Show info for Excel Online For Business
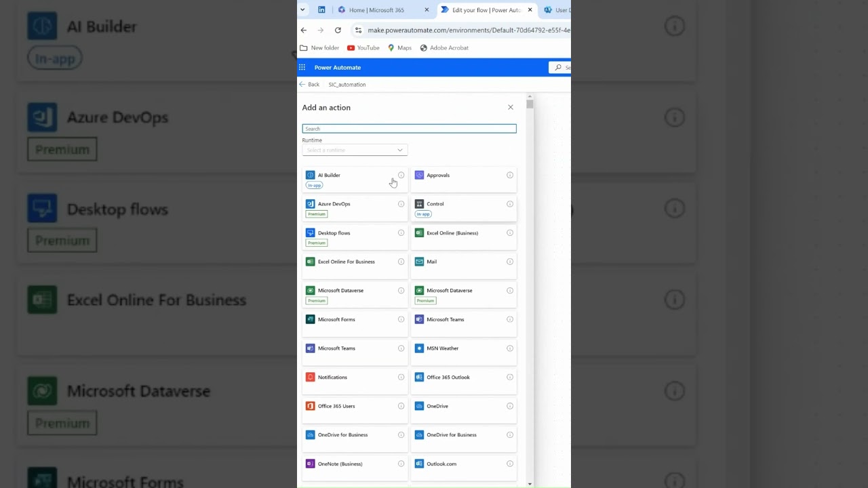 click(401, 262)
